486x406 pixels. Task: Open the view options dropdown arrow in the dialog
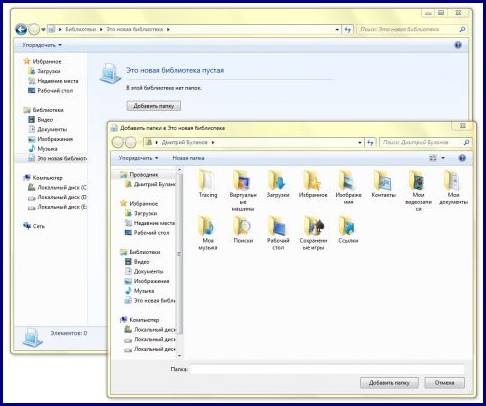[x=443, y=158]
